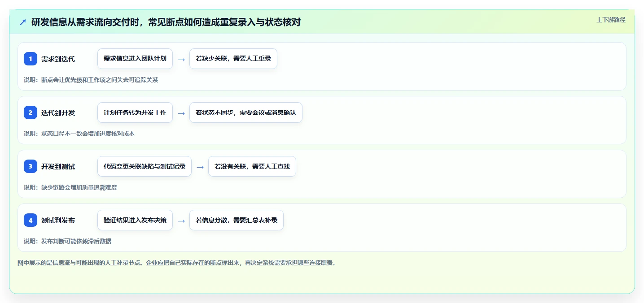Click the arrow after 计划任务转为开发工作
This screenshot has height=303, width=644.
pos(181,113)
